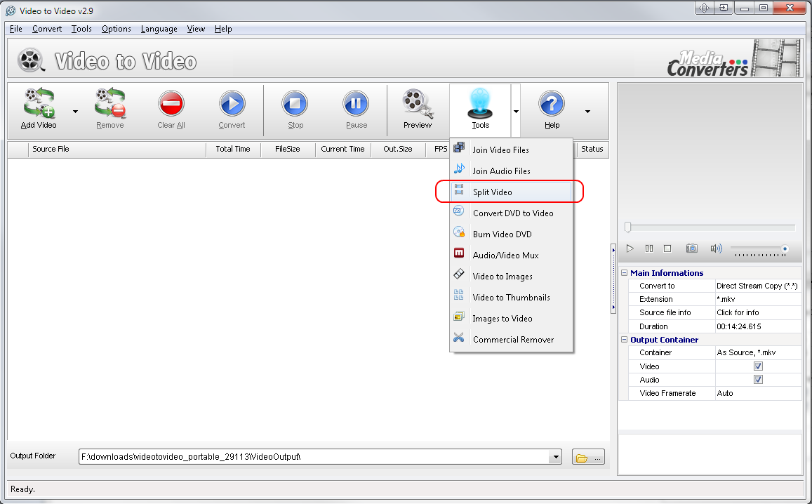
Task: Open Audio/Video Mux tool
Action: click(512, 256)
